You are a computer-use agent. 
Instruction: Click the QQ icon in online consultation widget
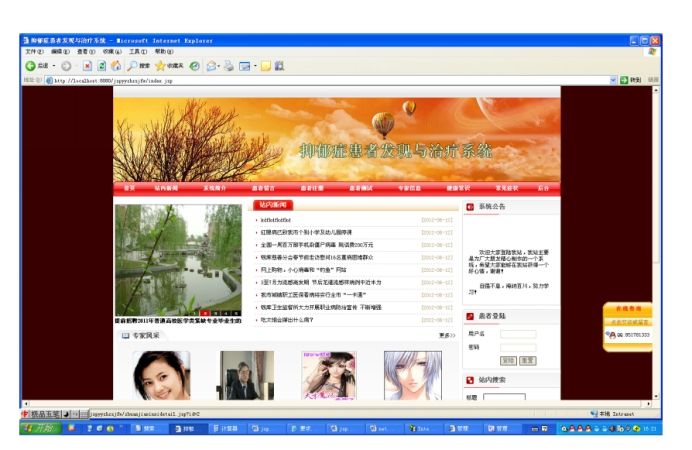[x=612, y=335]
